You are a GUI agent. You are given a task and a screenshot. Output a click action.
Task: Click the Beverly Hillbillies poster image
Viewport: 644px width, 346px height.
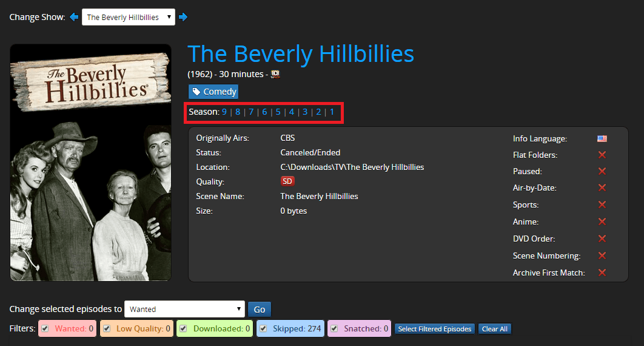(90, 163)
